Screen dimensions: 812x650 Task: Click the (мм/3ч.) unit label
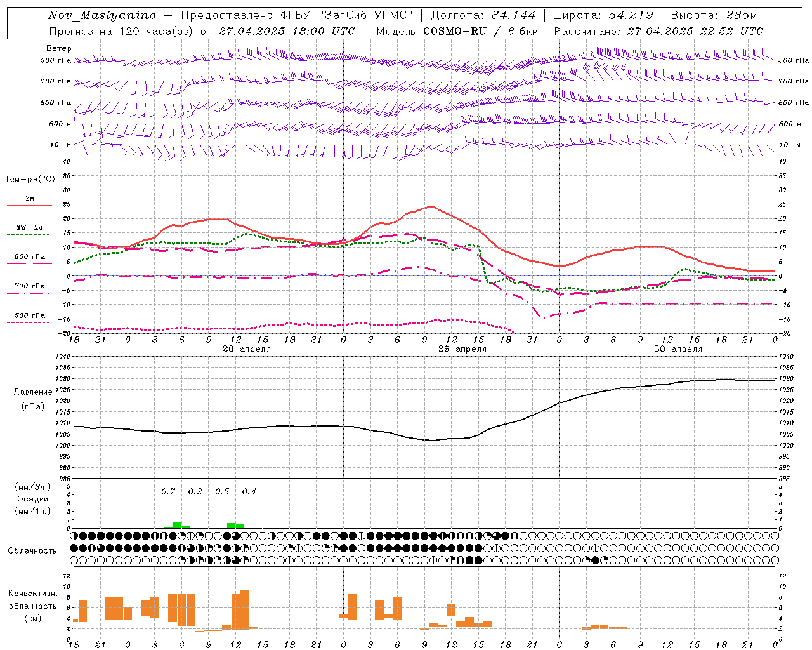pyautogui.click(x=33, y=487)
